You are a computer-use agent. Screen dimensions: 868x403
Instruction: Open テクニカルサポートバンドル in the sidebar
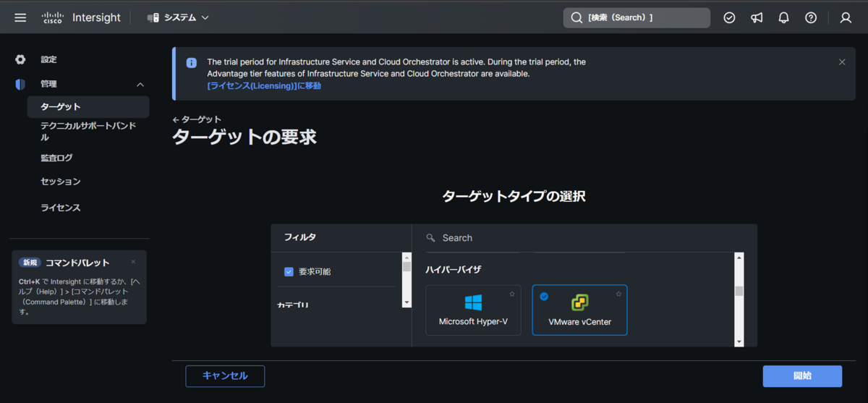[x=88, y=131]
